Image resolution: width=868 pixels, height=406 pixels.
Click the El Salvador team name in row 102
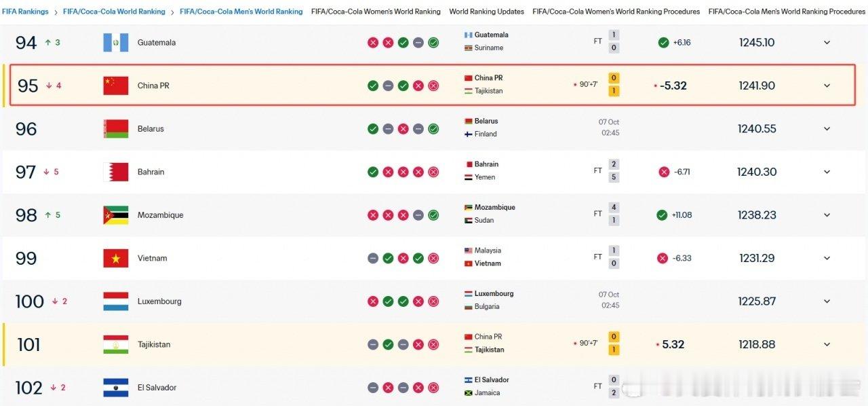pyautogui.click(x=157, y=388)
